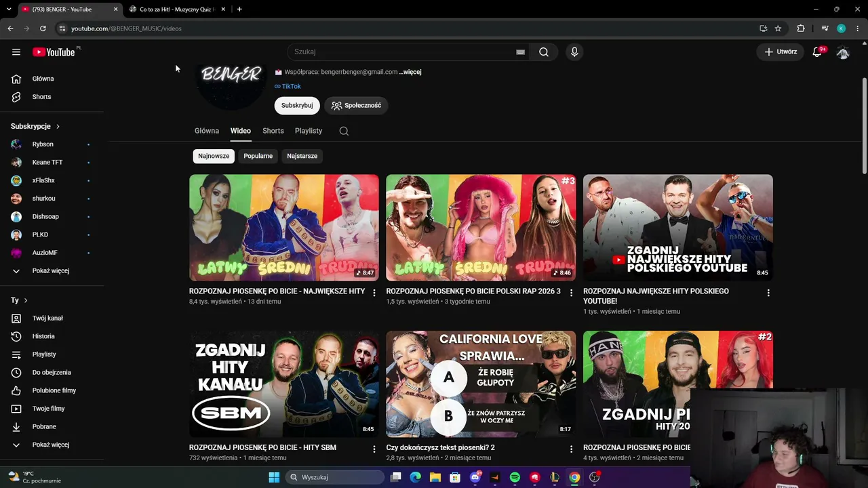Open OBS Studio from the taskbar
This screenshot has height=488, width=868.
point(595,477)
